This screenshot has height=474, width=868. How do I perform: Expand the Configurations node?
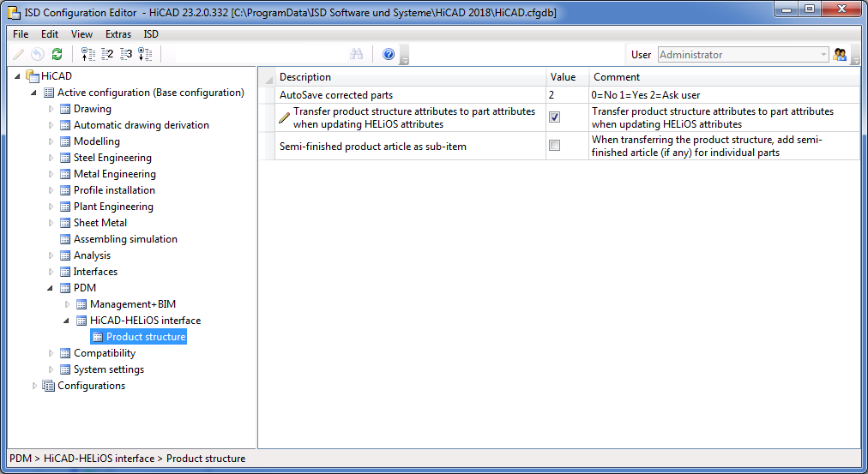(35, 386)
